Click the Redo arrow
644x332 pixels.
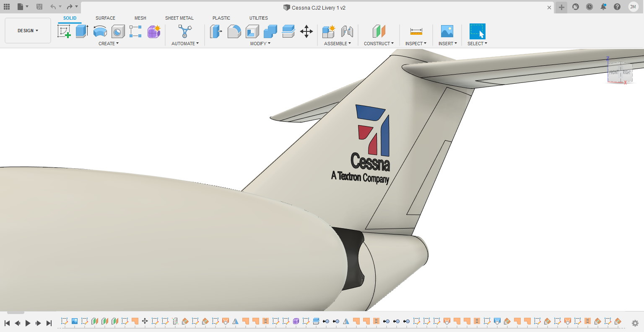coord(70,7)
